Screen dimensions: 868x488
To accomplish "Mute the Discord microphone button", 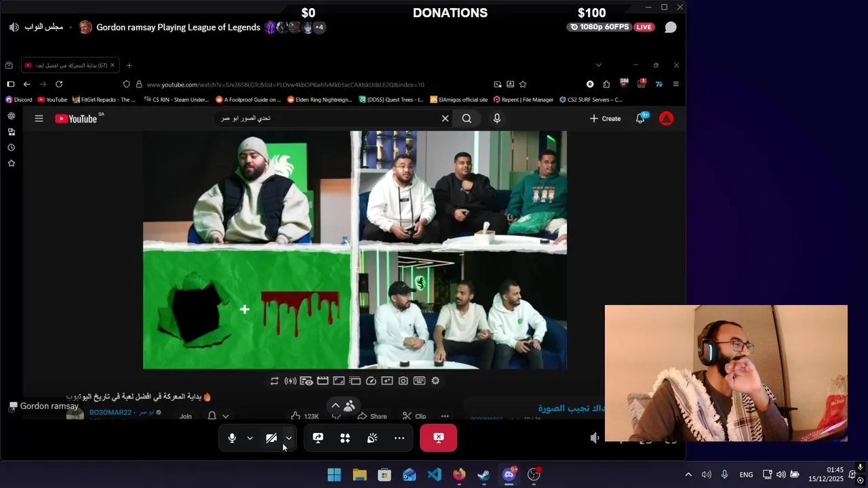I will [232, 438].
